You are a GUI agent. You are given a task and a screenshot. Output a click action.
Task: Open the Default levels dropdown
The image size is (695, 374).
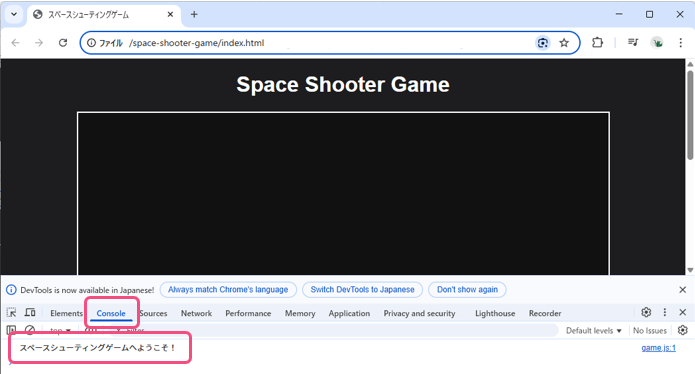click(x=593, y=331)
